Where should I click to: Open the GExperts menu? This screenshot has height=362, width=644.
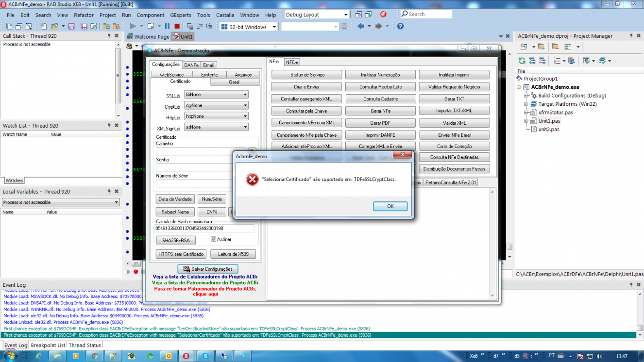(180, 15)
